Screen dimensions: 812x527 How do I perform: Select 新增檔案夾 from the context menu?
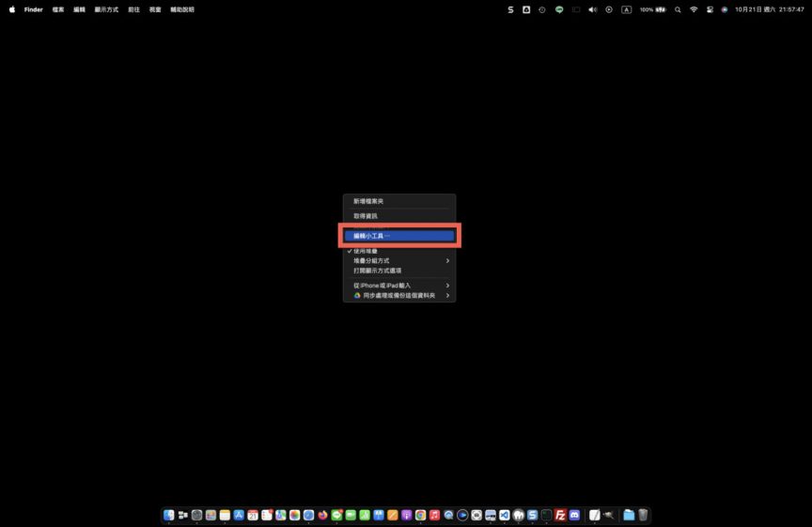[399, 201]
